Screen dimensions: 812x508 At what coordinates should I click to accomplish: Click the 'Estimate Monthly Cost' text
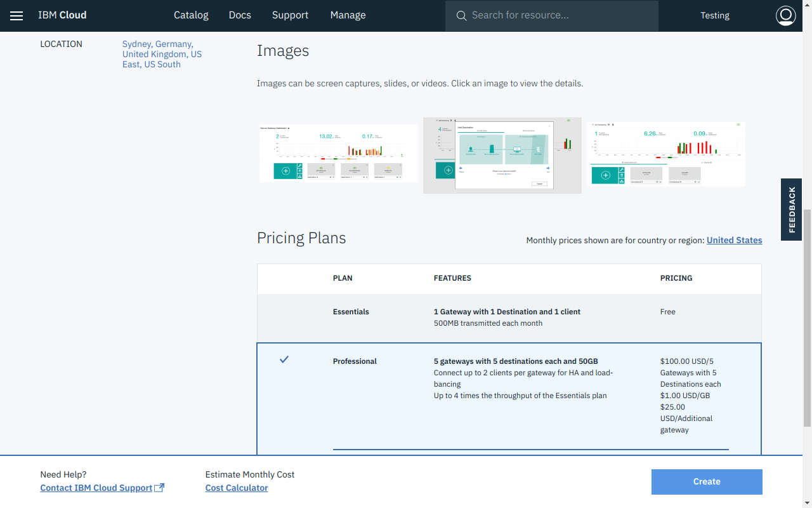tap(250, 474)
